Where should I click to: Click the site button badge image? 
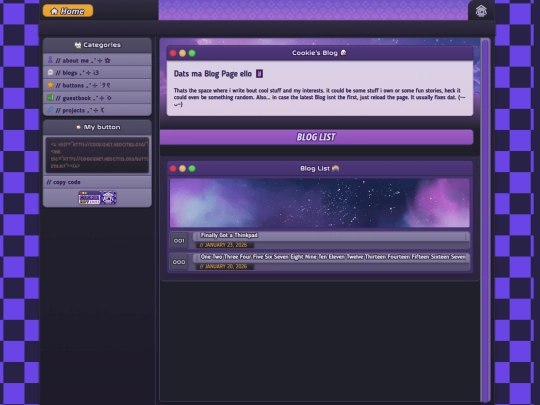click(97, 198)
